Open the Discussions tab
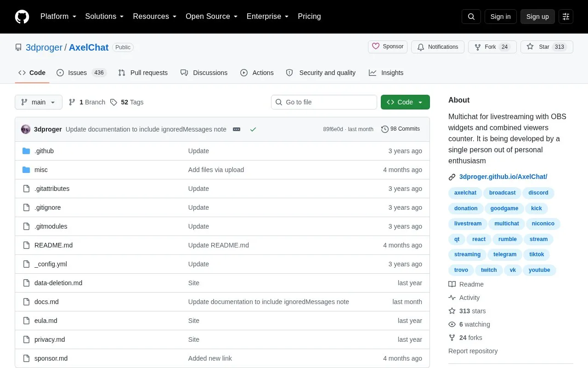This screenshot has height=368, width=588. (x=204, y=73)
